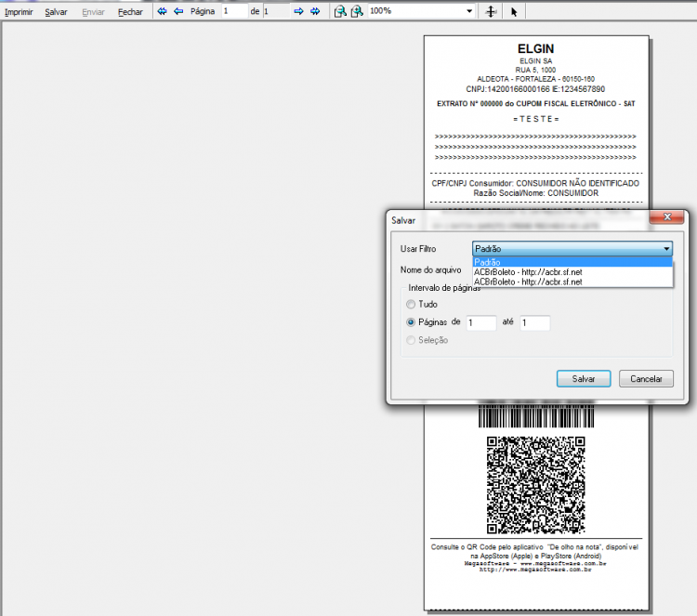Go to last page arrow icon
697x616 pixels.
click(x=315, y=11)
